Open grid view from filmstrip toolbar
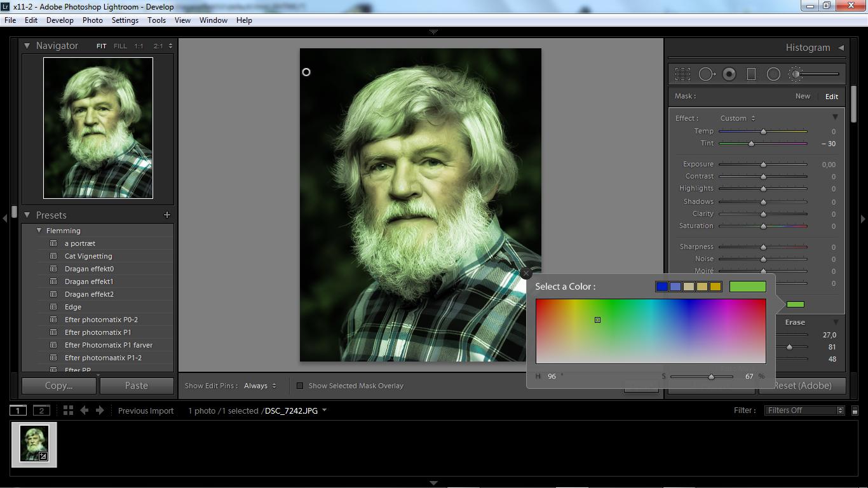Viewport: 868px width, 488px height. [68, 410]
